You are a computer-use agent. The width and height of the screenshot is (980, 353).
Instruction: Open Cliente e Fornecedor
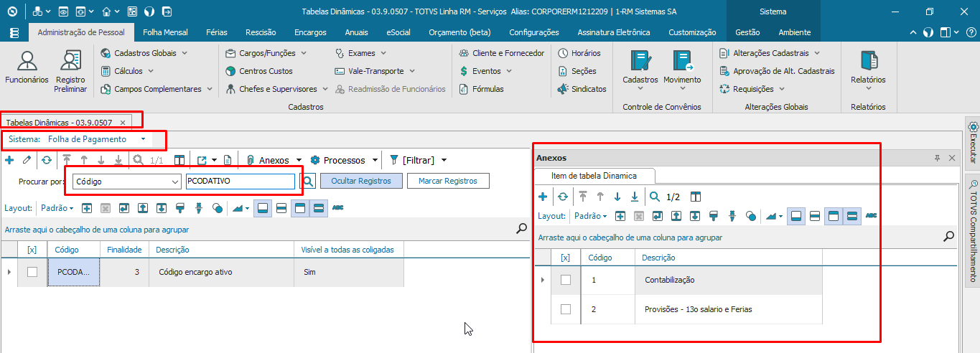click(501, 53)
